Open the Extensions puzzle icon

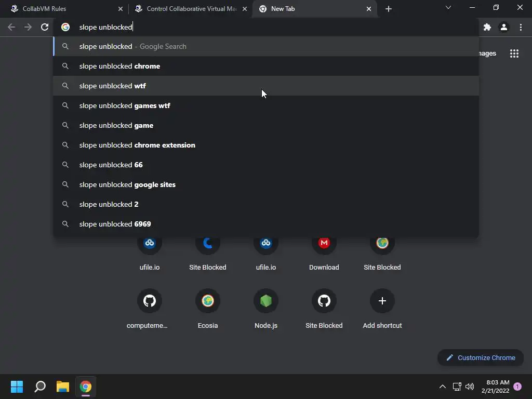(487, 27)
